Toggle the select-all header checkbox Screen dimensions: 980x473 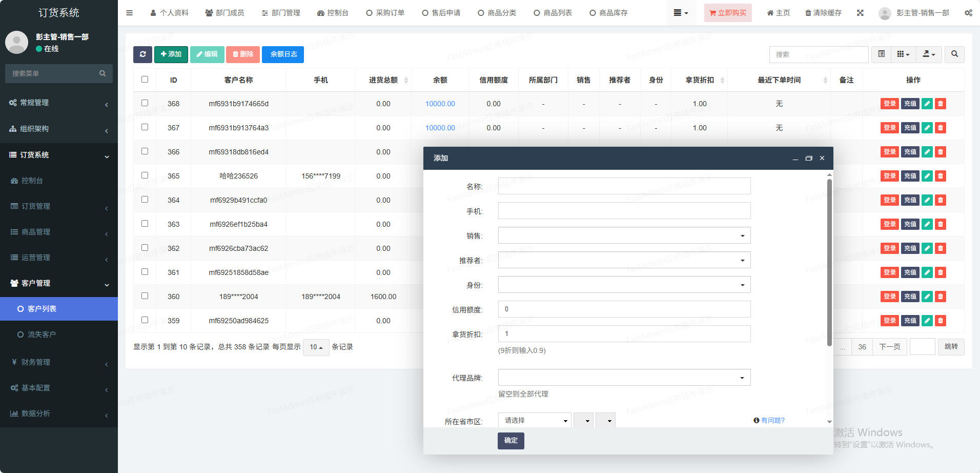[145, 80]
